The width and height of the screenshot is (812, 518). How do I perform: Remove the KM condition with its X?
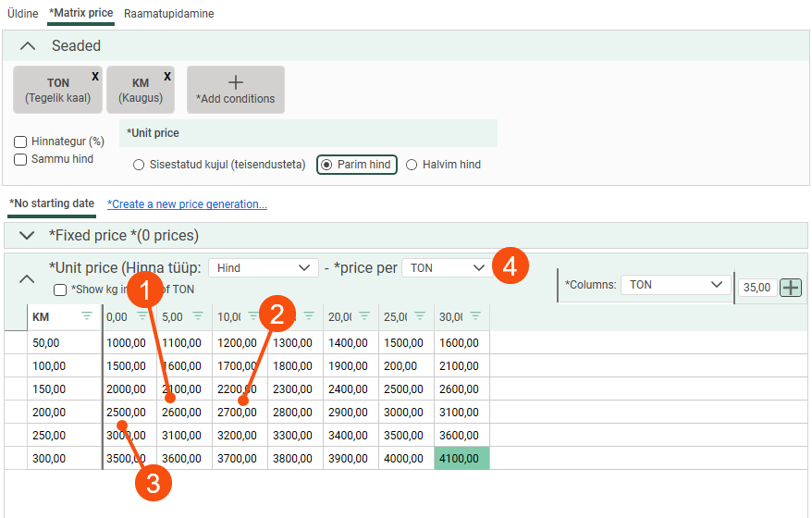click(167, 77)
